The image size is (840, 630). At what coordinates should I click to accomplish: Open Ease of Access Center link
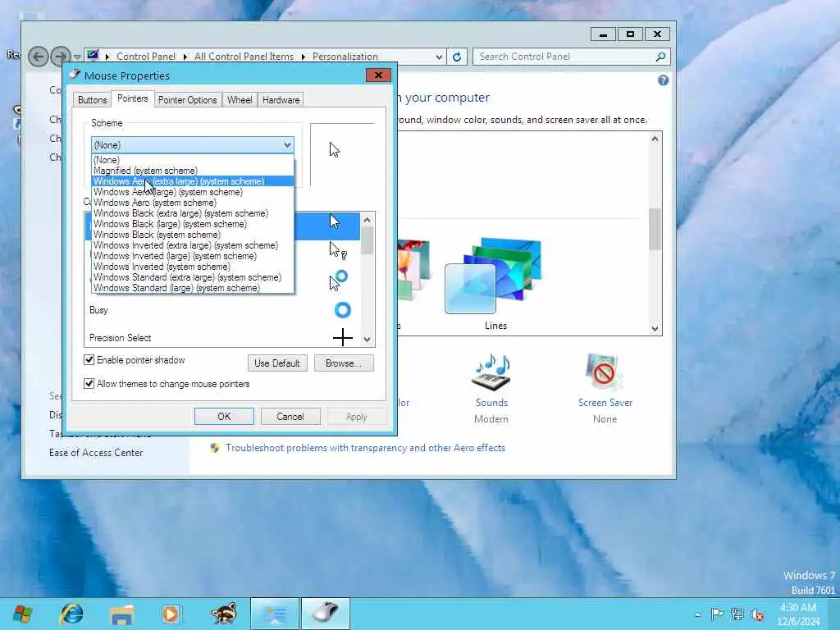click(x=96, y=453)
